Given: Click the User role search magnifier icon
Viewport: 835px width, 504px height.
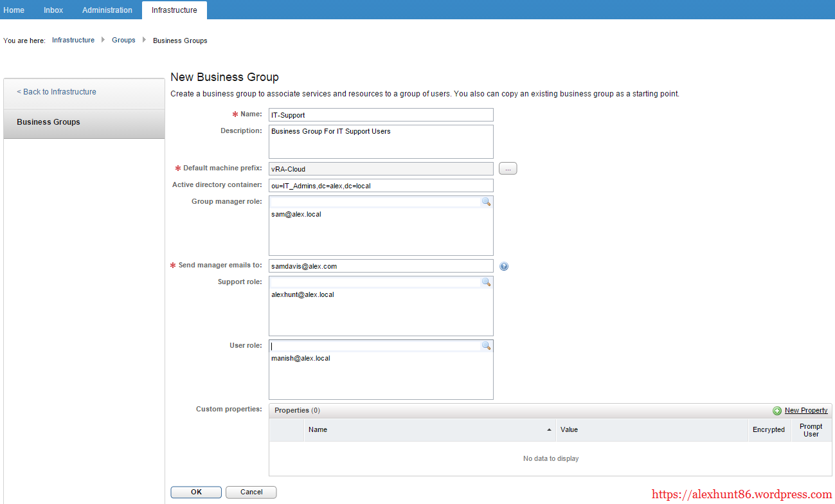Looking at the screenshot, I should [486, 346].
